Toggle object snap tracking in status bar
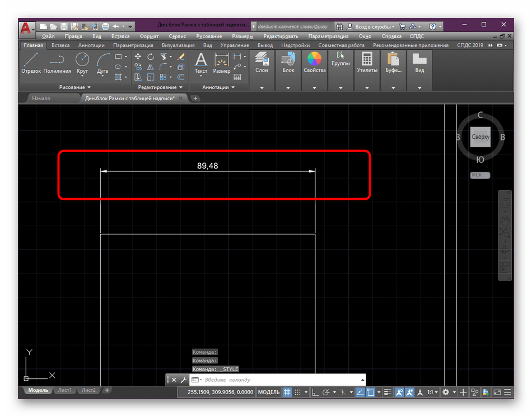532x417 pixels. coord(360,392)
